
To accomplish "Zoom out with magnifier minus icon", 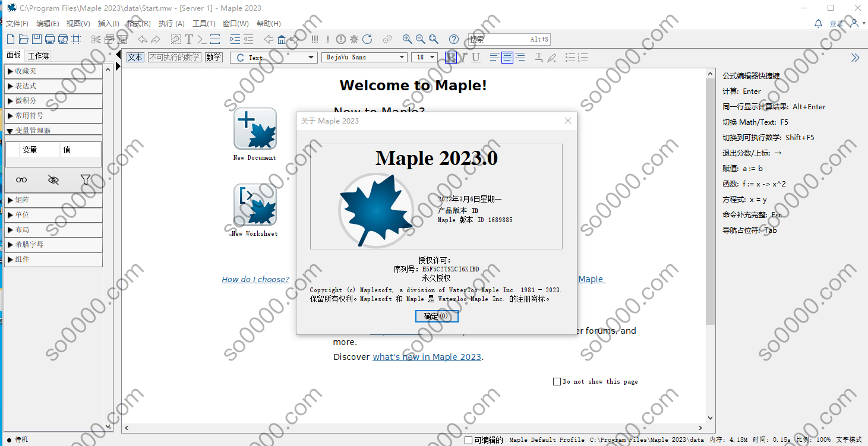I will (x=420, y=39).
